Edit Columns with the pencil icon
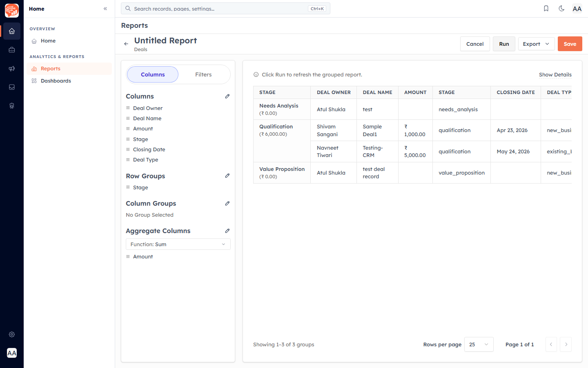 coord(227,96)
